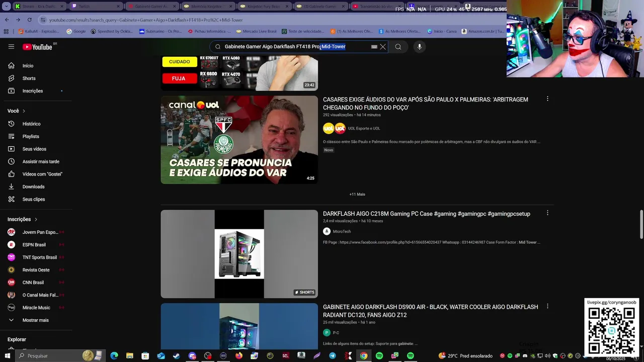Open the Windows Start button

click(8, 355)
